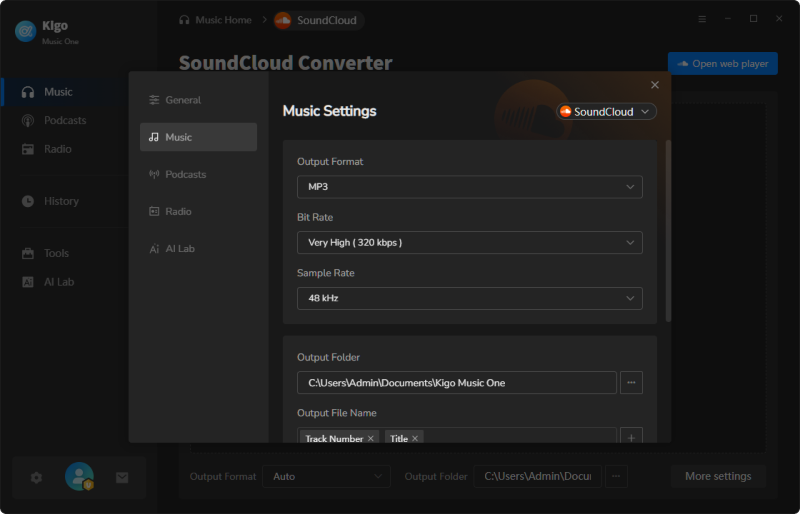Open the hamburger menu in the title bar
Screen dimensions: 800x514
(x=702, y=19)
